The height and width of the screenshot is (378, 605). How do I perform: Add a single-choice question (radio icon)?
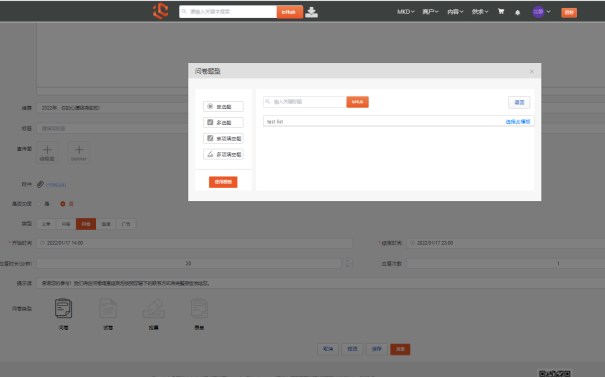coord(223,106)
